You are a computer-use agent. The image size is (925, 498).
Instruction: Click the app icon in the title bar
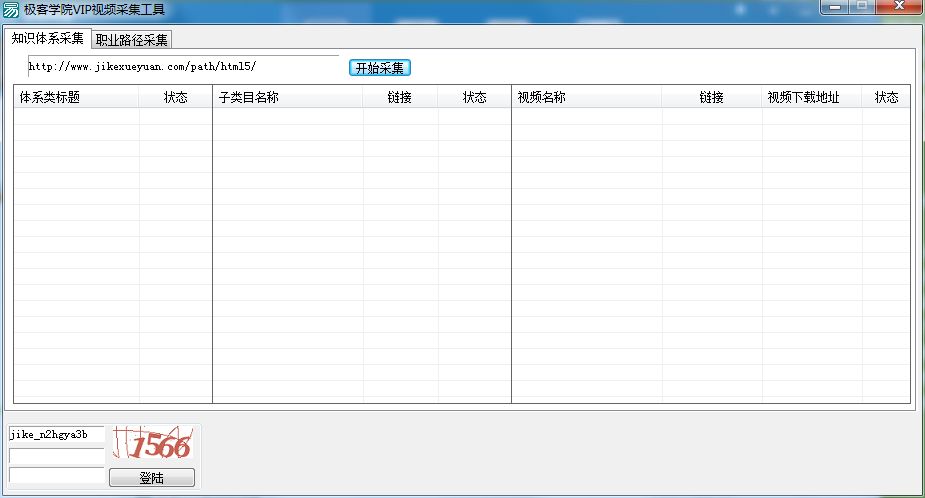[x=11, y=10]
